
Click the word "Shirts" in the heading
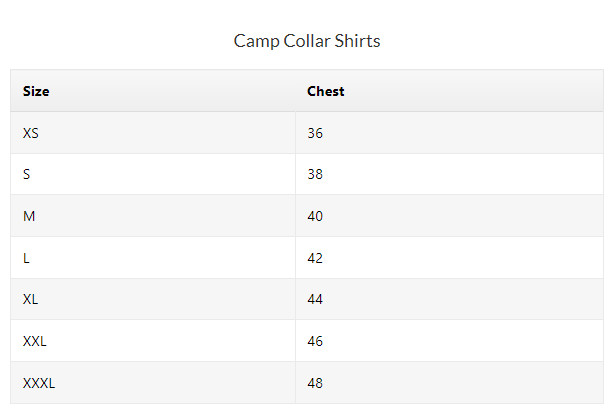[358, 41]
